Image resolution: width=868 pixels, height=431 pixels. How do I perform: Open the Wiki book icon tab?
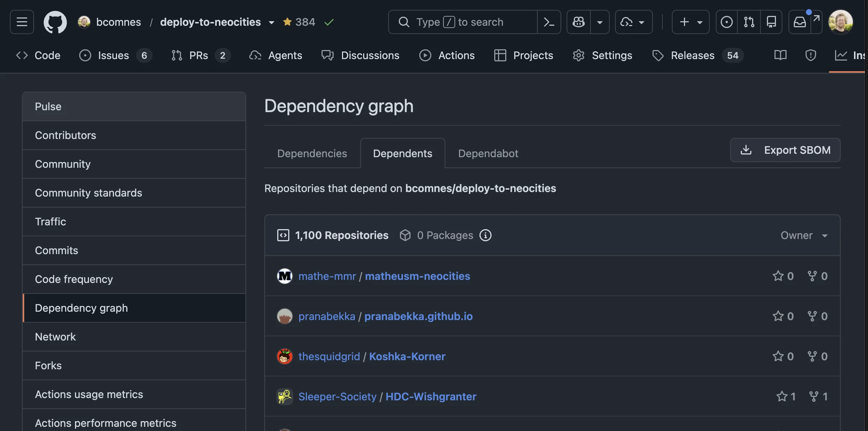pos(780,55)
